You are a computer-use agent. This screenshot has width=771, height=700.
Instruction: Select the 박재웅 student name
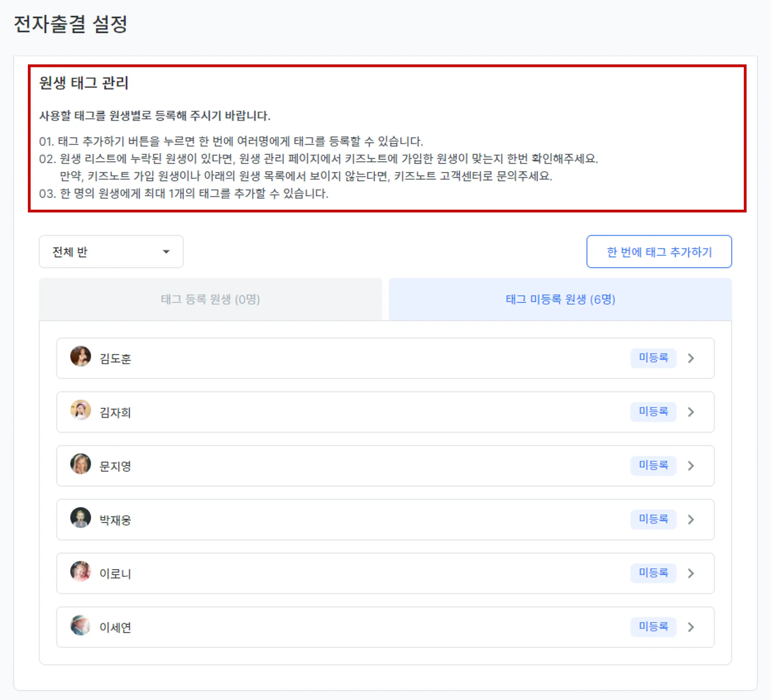pos(115,520)
